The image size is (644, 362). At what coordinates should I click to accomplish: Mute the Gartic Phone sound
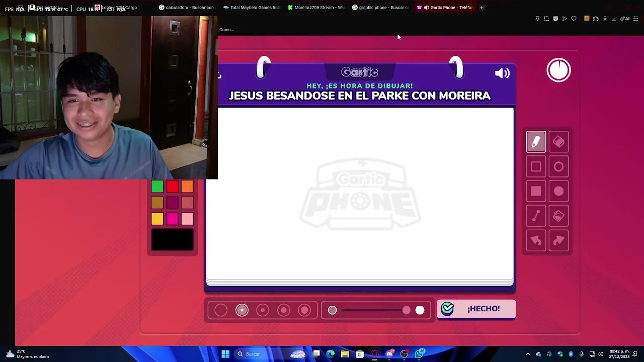502,73
